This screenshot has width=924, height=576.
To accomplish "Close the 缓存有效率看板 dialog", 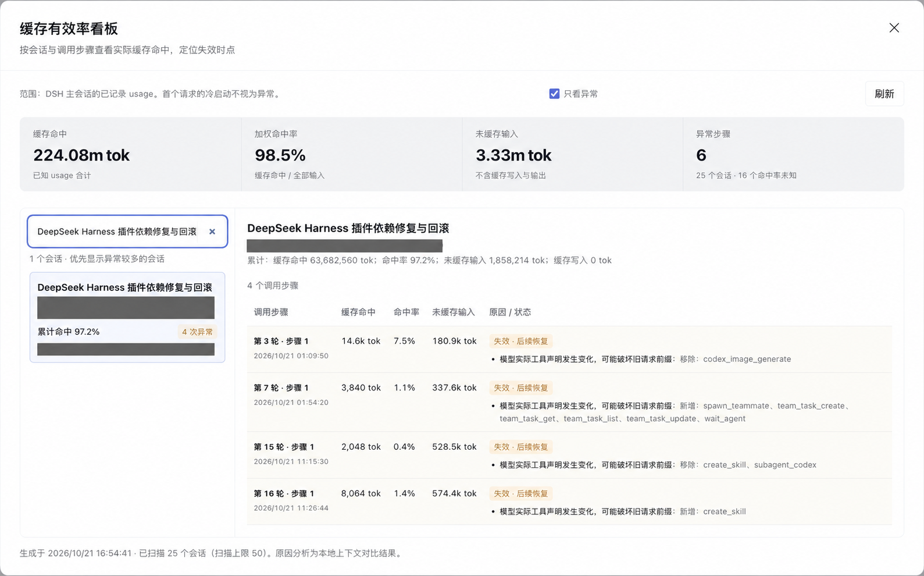I will 894,28.
